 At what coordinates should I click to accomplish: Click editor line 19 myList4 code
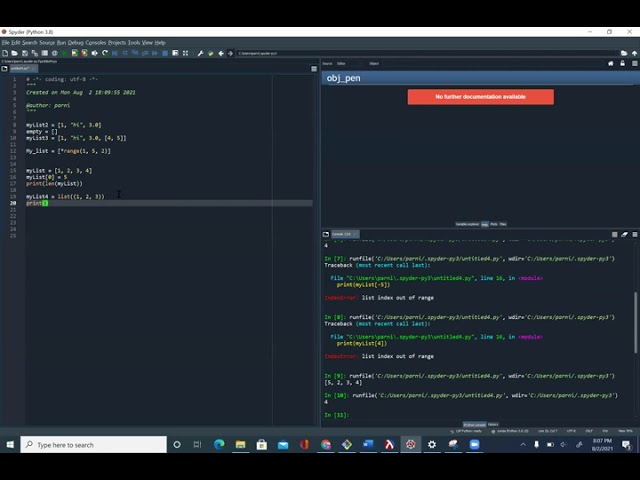point(65,197)
